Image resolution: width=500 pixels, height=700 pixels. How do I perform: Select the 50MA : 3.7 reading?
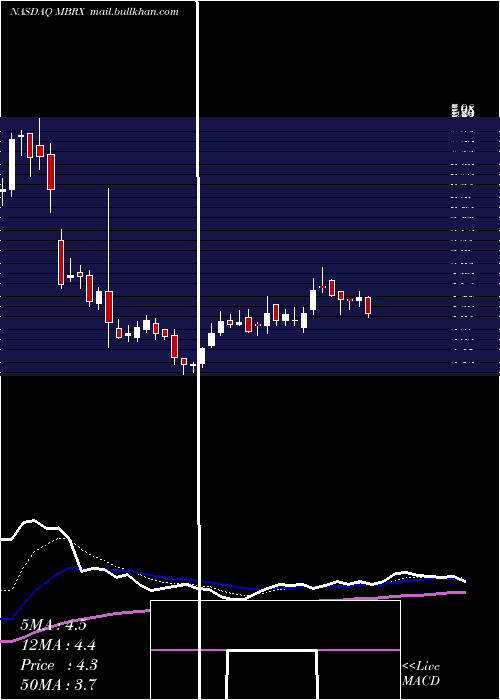tap(58, 684)
